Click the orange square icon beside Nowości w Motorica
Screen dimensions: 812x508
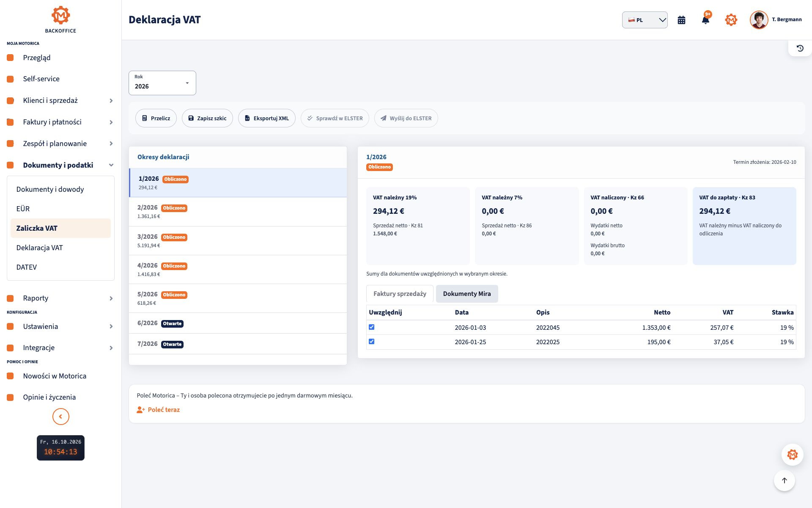(11, 376)
